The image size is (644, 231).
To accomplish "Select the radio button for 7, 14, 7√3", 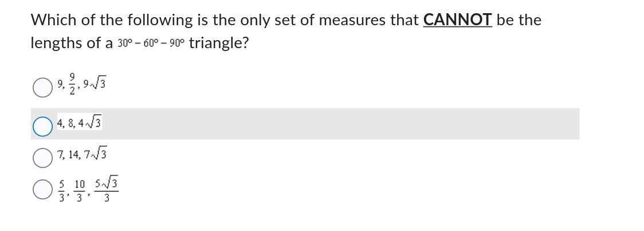I will (42, 157).
